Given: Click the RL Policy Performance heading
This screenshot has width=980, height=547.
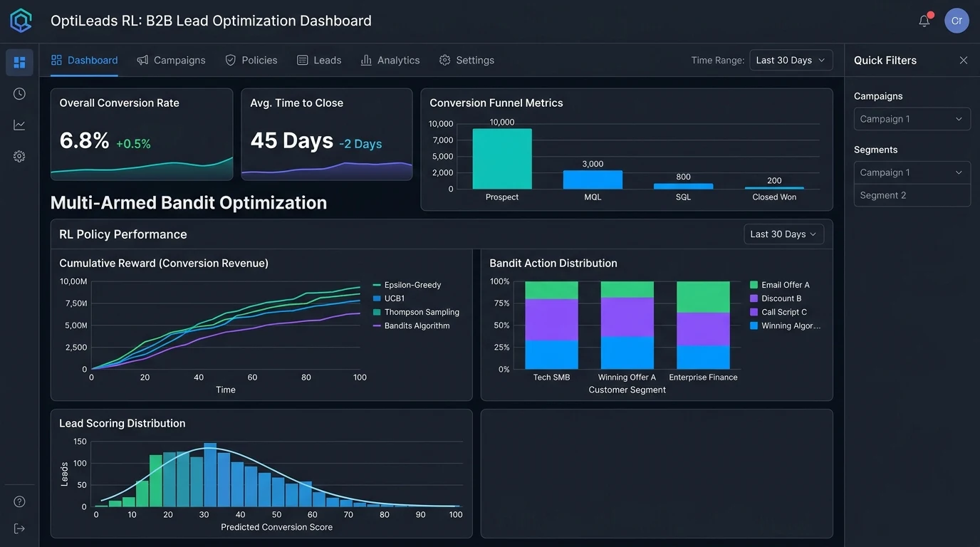Looking at the screenshot, I should click(x=123, y=234).
